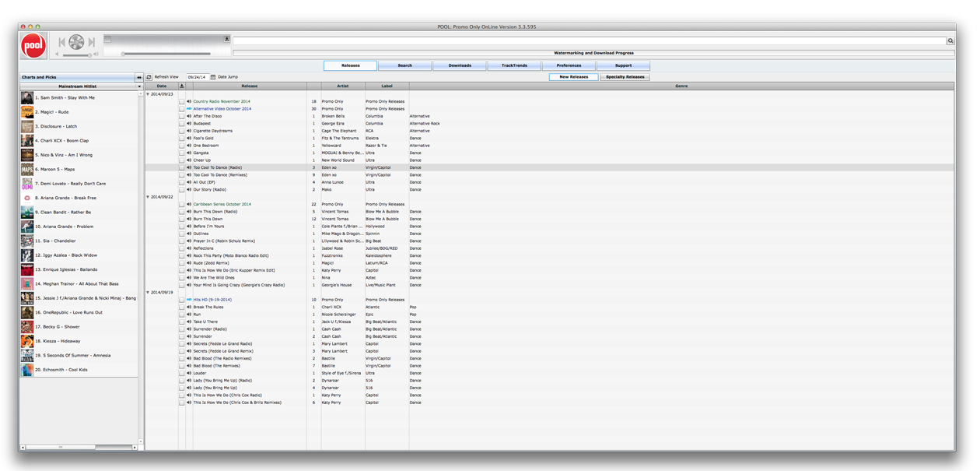Screen dimensions: 980x471
Task: Skip to the previous track
Action: tap(62, 42)
